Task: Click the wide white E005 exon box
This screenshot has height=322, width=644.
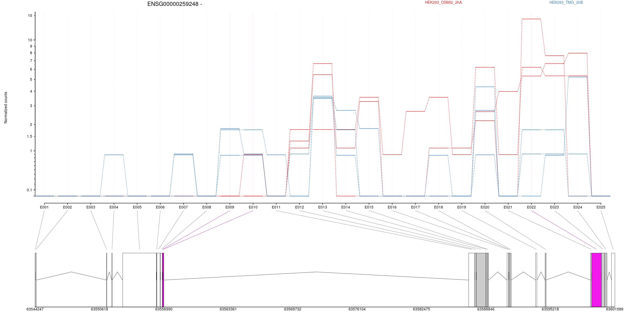Action: [140, 280]
